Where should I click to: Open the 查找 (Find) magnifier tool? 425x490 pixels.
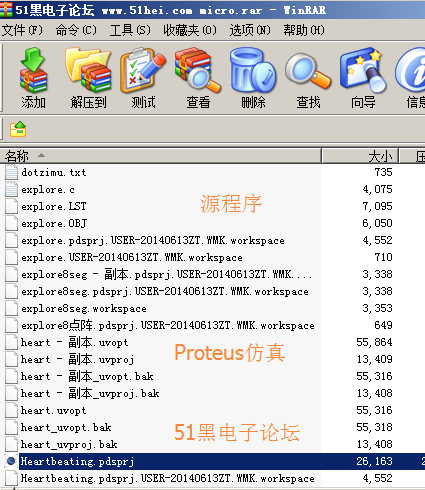click(308, 78)
